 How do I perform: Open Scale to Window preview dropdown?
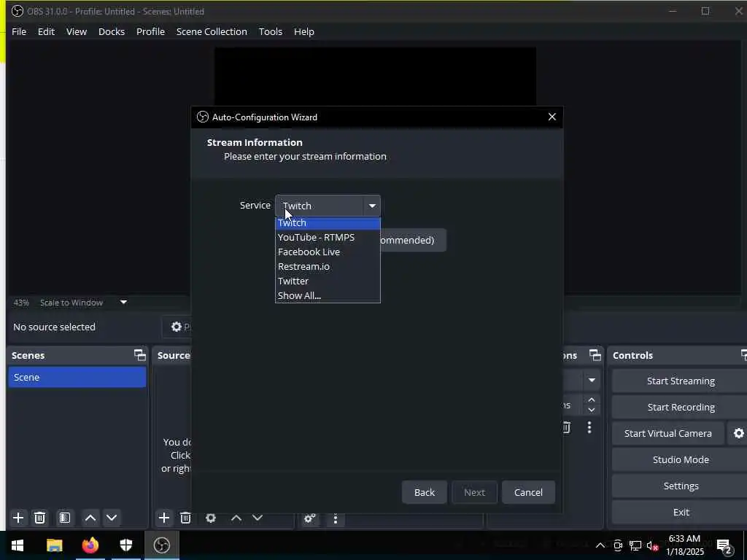(123, 303)
